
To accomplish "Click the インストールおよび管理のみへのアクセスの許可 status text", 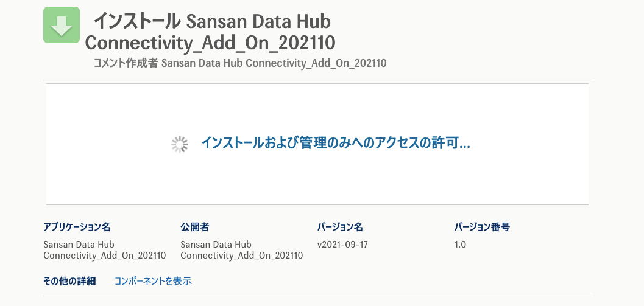I will pos(336,144).
